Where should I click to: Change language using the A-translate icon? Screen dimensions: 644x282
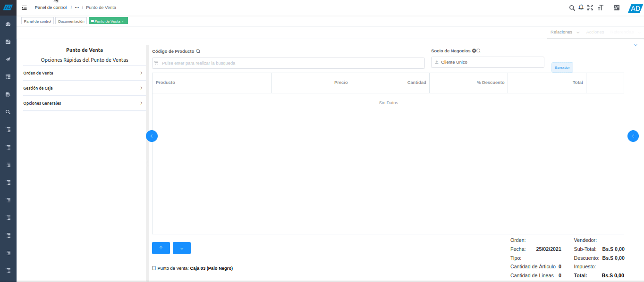[617, 8]
